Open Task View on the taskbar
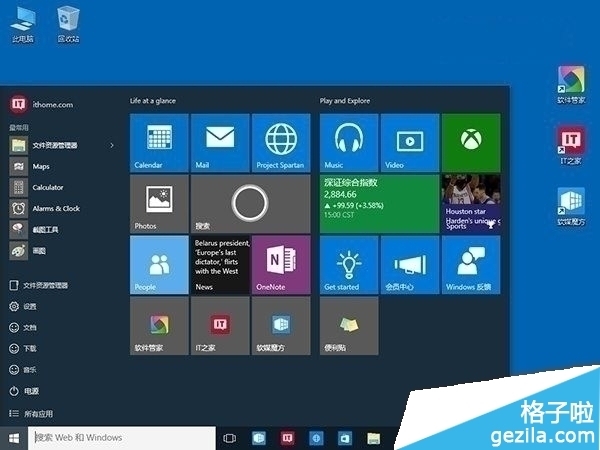 (230, 438)
